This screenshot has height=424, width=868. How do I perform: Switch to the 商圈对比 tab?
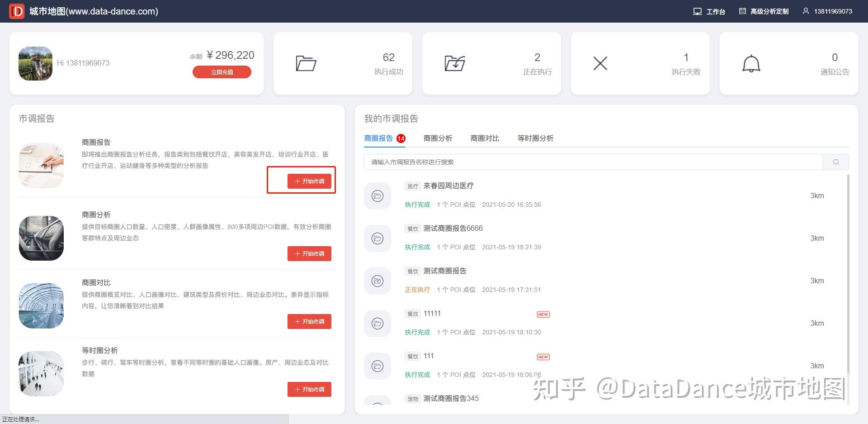coord(485,138)
